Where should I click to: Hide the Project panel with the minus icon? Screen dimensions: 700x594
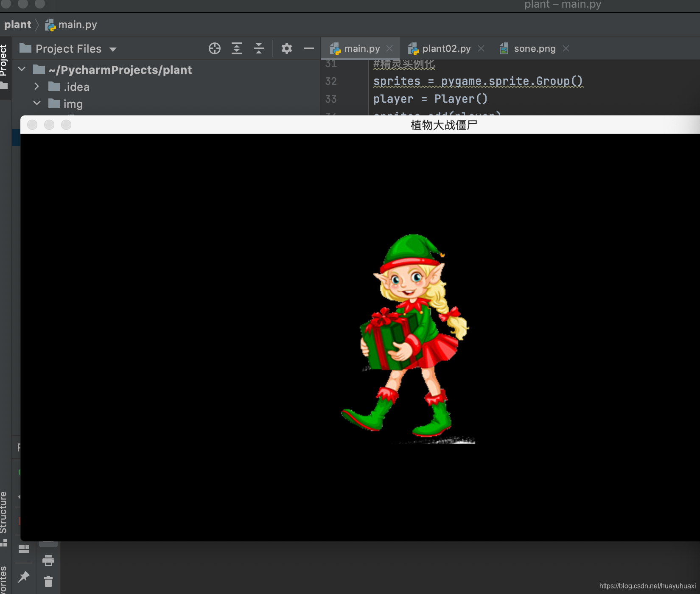[309, 48]
